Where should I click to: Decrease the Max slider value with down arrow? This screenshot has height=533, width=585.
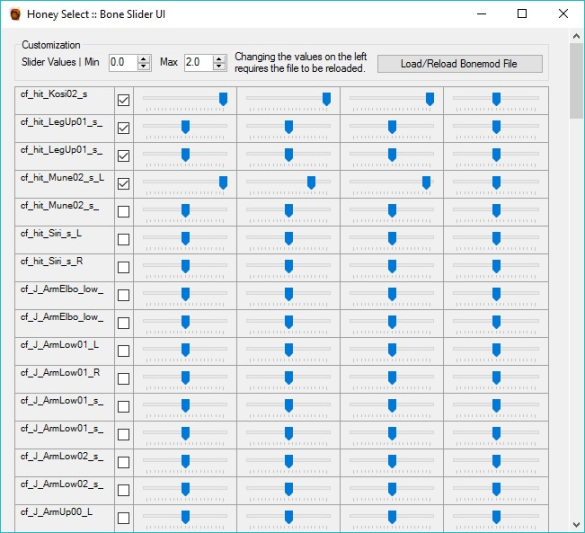(x=219, y=66)
